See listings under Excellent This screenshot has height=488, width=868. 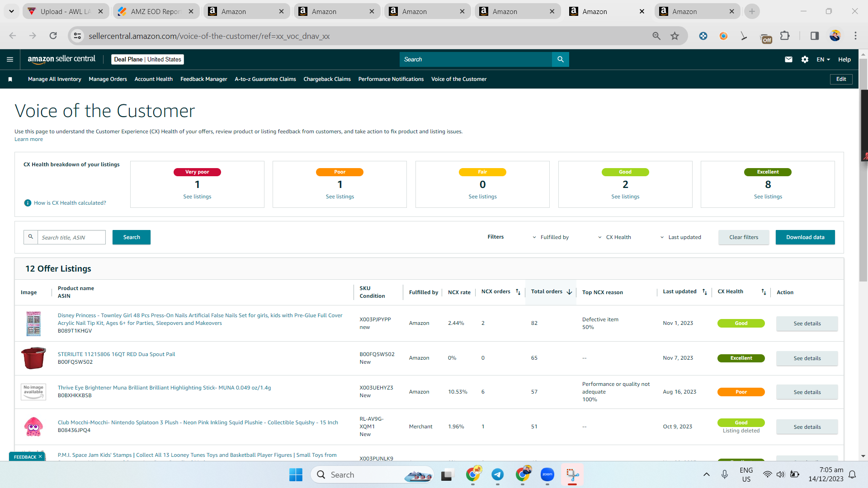tap(768, 197)
